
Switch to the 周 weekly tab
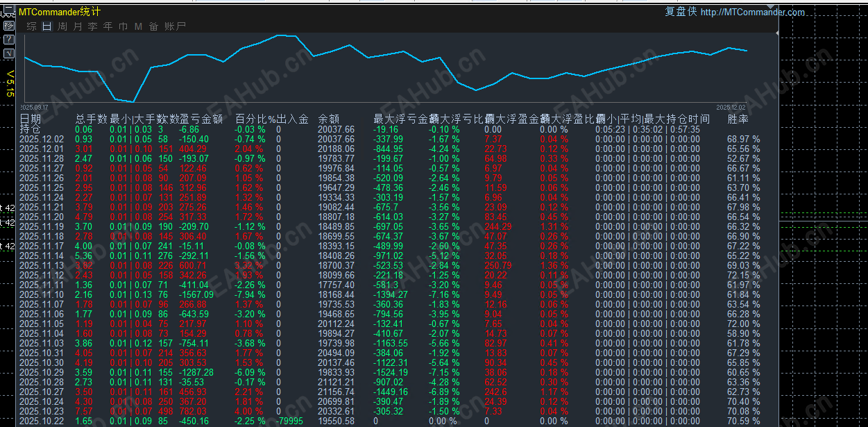(x=62, y=26)
